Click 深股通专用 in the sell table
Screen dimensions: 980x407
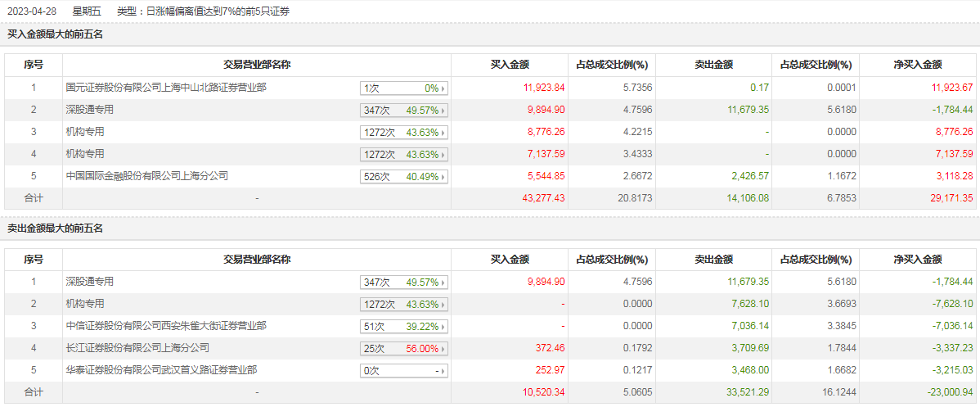[x=90, y=281]
